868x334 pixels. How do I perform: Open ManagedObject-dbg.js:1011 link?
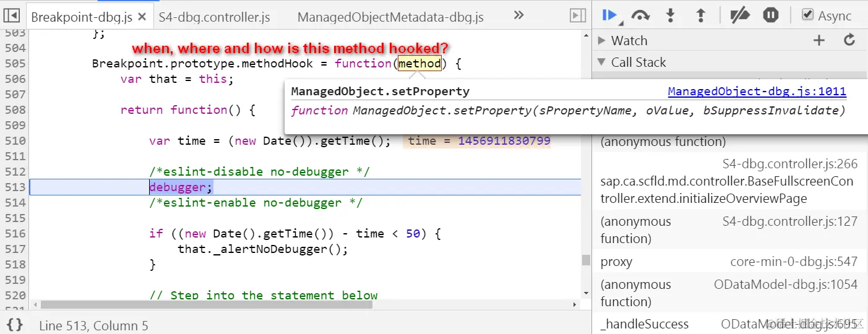click(x=757, y=92)
